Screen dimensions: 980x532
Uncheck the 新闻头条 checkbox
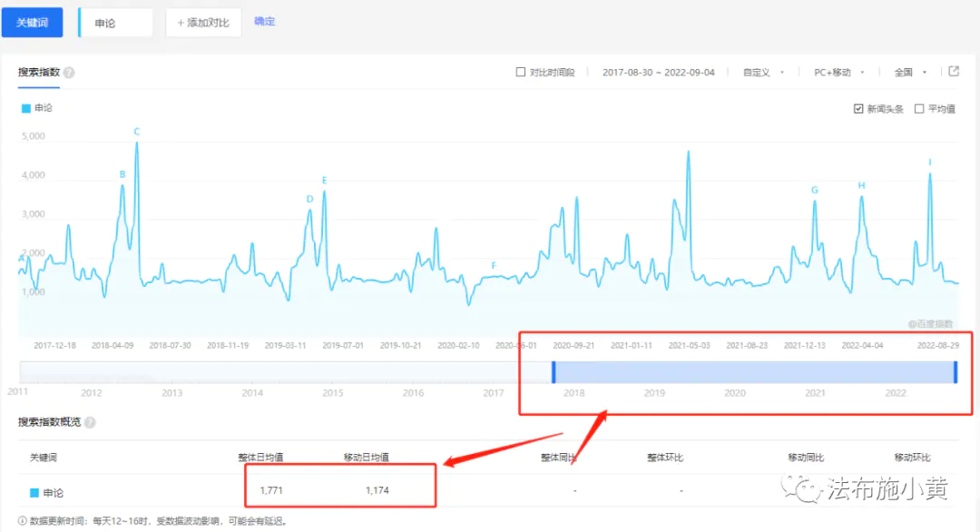(858, 109)
